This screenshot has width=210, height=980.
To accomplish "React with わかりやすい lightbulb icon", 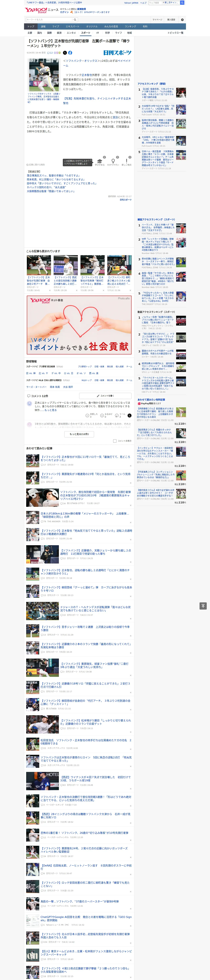I will point(113,161).
